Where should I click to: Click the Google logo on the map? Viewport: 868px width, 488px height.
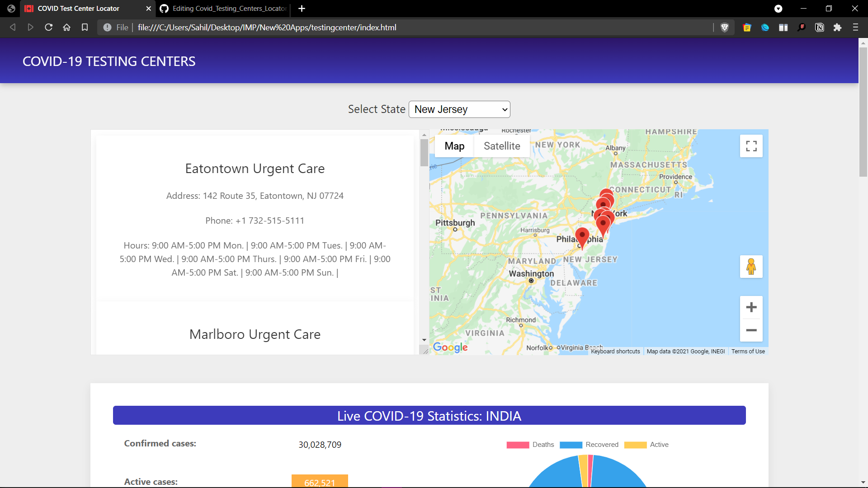450,347
